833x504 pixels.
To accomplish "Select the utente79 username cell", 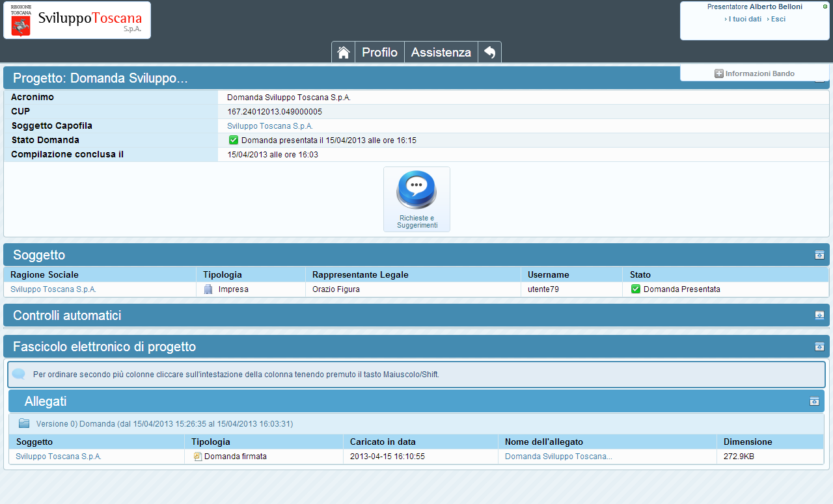I will pyautogui.click(x=571, y=289).
